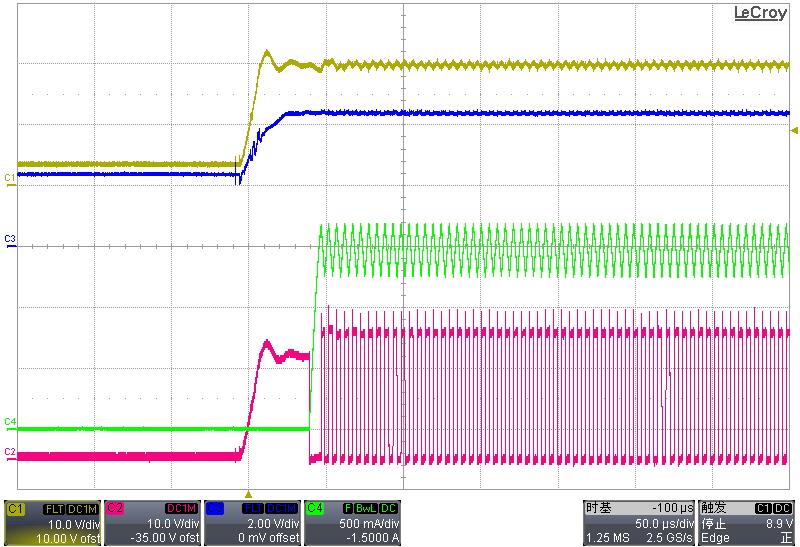Viewport: 800px width, 547px height.
Task: Click the LeCroy logo
Action: point(760,13)
